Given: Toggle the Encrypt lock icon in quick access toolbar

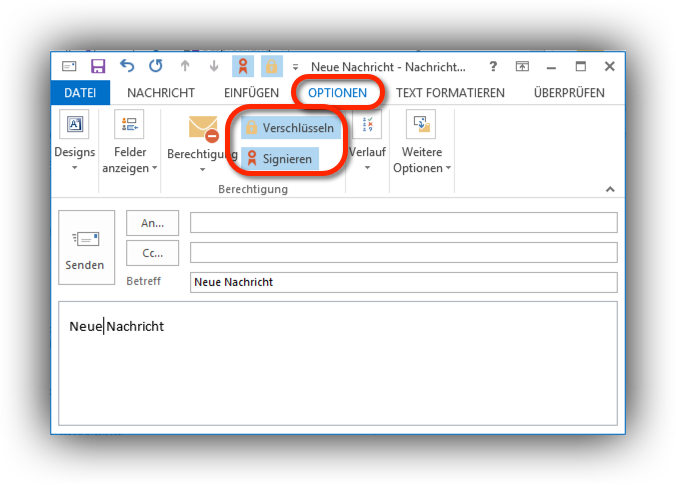Looking at the screenshot, I should [272, 66].
